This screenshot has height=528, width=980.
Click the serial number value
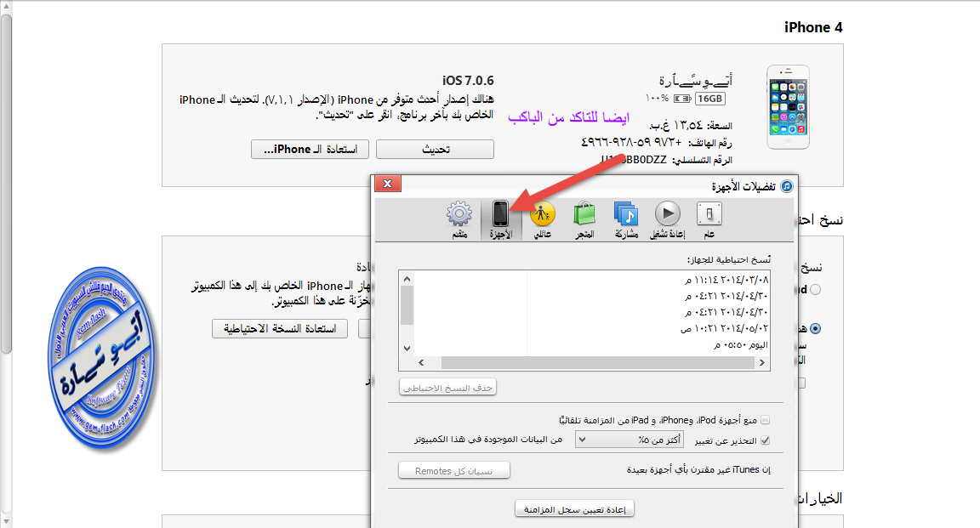[633, 160]
